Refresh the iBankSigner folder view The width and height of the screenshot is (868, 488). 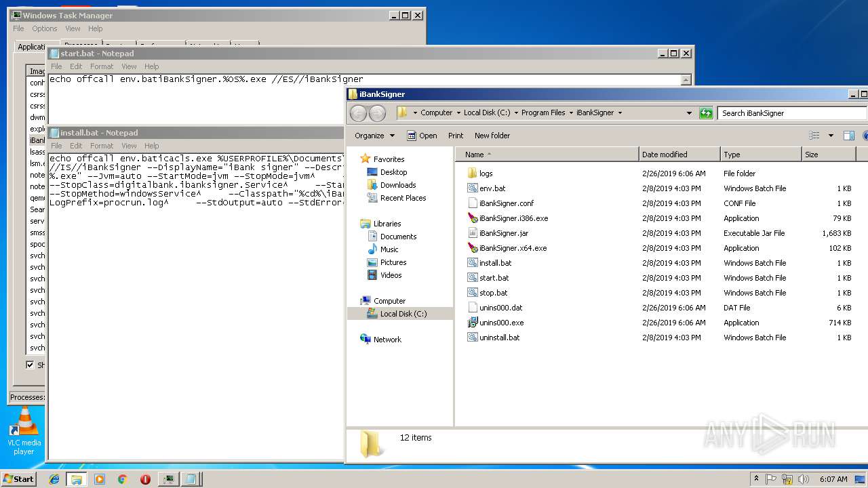(707, 113)
